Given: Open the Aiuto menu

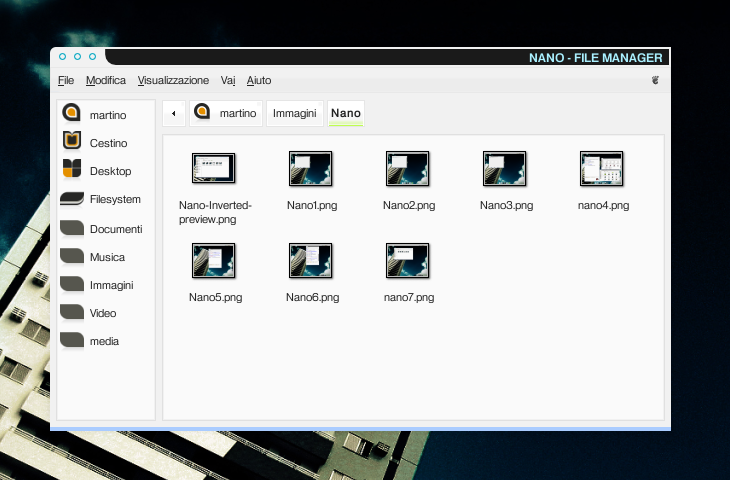Looking at the screenshot, I should tap(259, 81).
